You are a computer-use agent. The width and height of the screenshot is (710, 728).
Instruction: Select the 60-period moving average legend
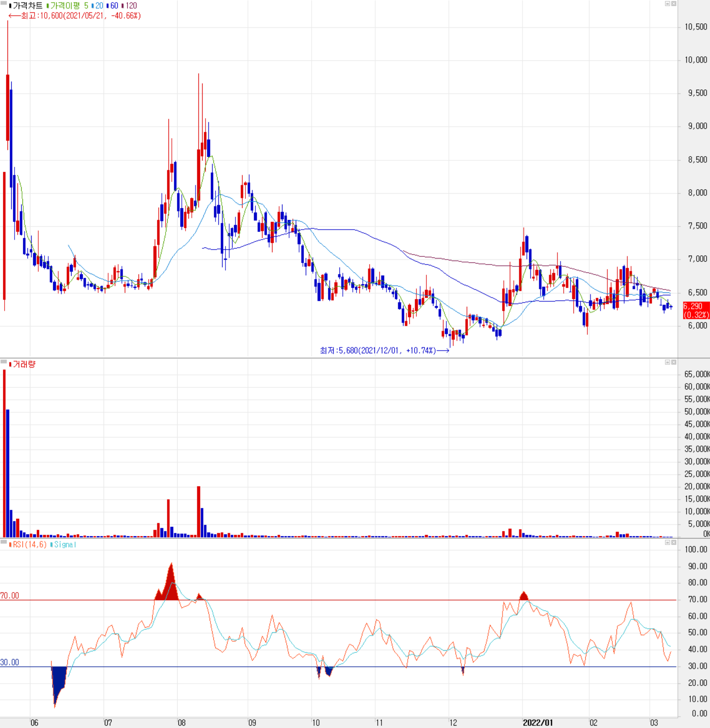tap(114, 6)
